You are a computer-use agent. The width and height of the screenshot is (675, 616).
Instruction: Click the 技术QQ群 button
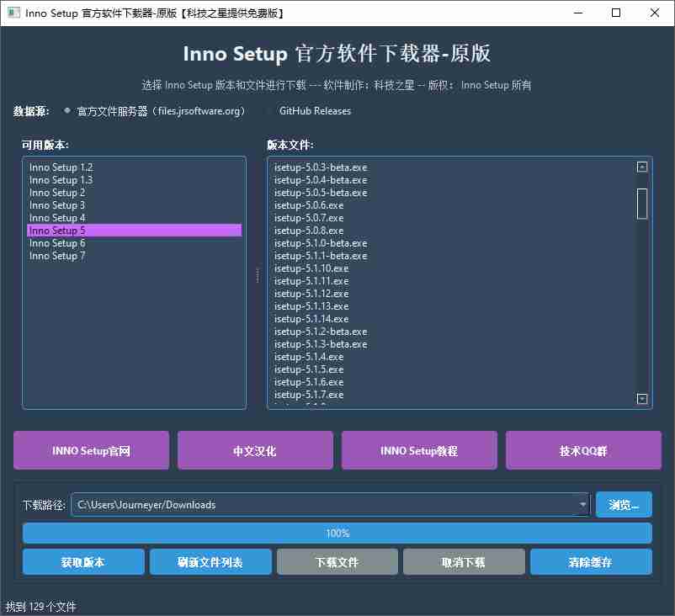click(x=583, y=450)
